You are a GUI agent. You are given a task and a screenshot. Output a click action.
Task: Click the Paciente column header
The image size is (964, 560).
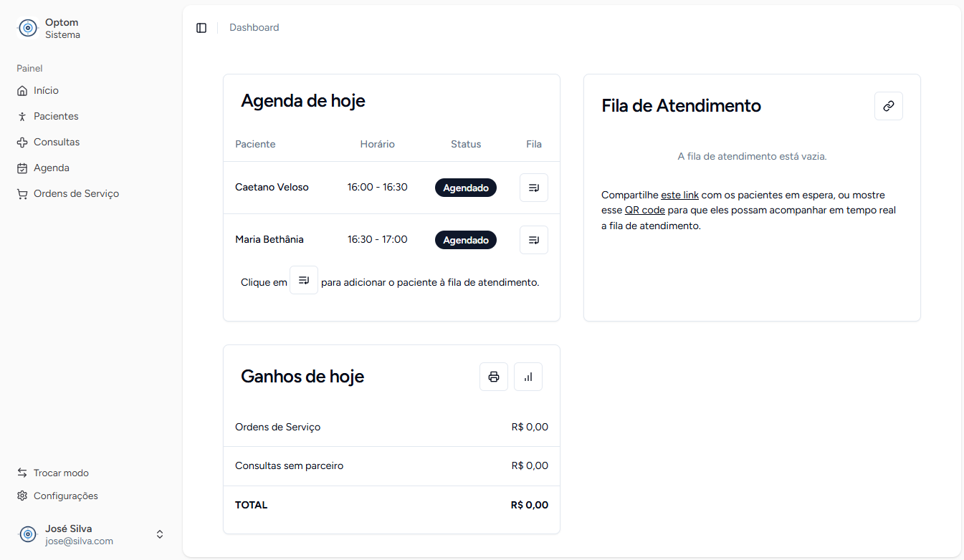tap(255, 145)
